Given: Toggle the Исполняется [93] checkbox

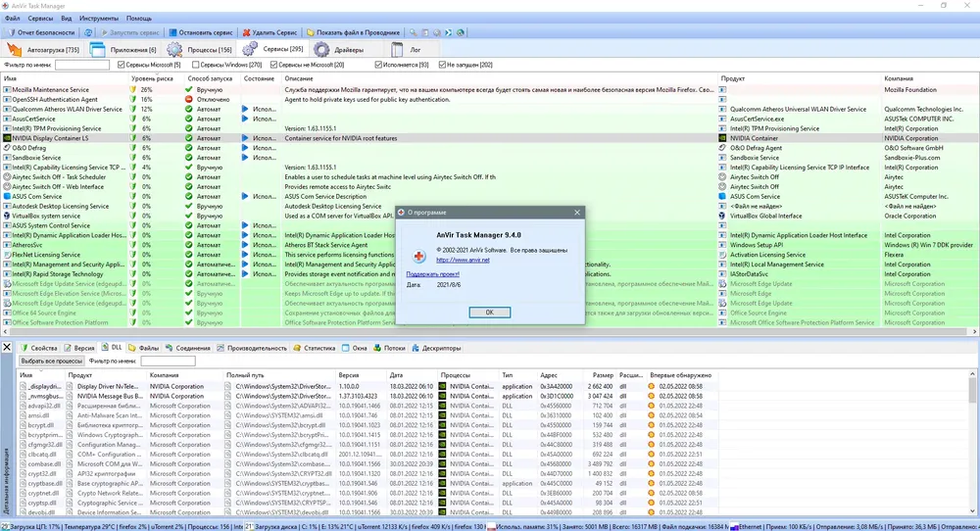Looking at the screenshot, I should coord(378,65).
